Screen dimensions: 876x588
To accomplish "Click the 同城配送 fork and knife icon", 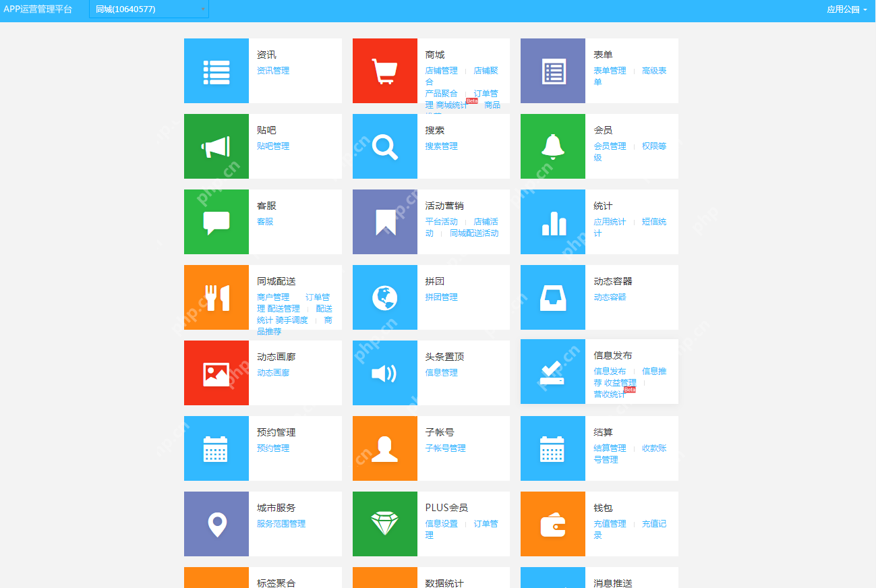I will point(216,297).
